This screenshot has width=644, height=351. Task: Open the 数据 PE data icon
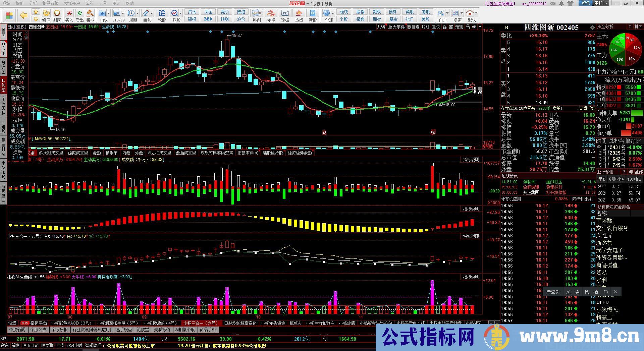(285, 13)
